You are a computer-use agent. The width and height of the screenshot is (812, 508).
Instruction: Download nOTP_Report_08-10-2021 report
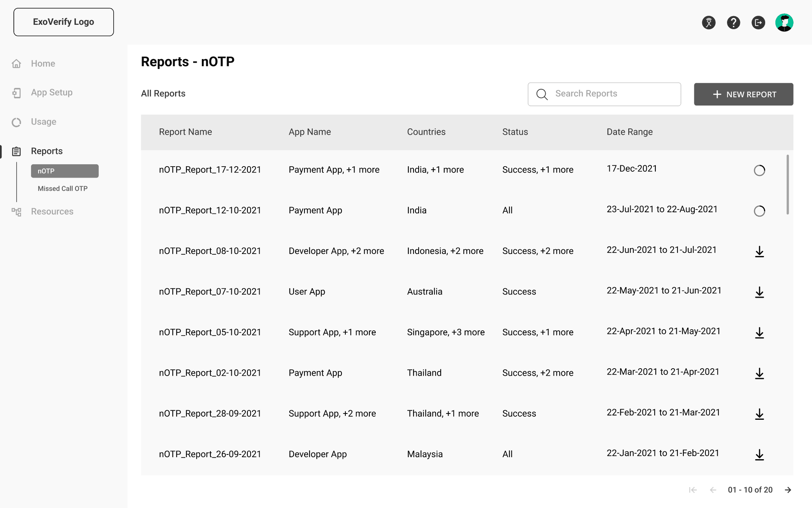(759, 252)
